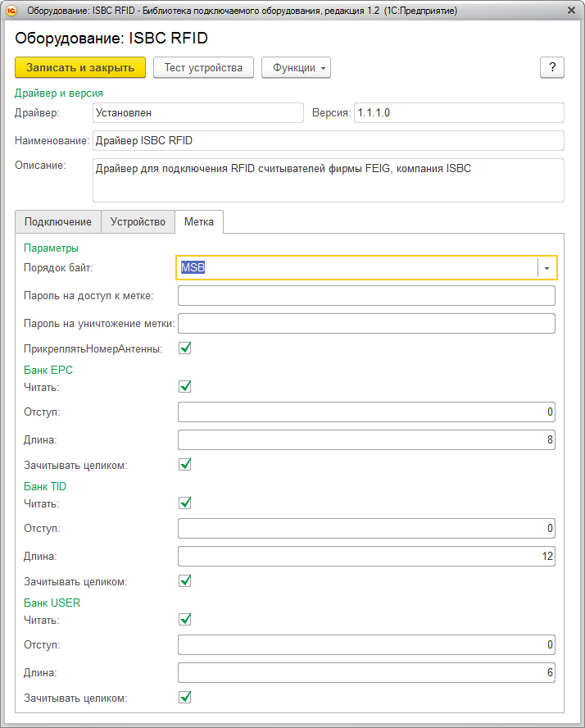Toggle 'ПрикреплятьНомерАнтенны' checkbox

pyautogui.click(x=185, y=348)
